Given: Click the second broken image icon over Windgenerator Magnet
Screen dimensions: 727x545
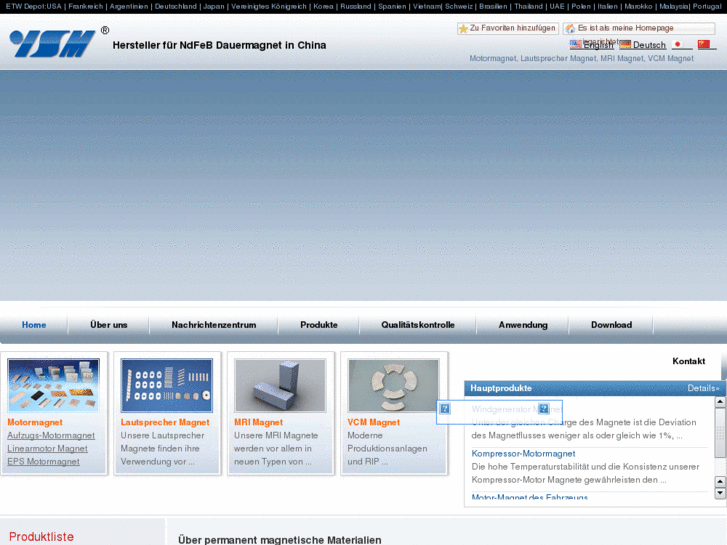Looking at the screenshot, I should [x=544, y=409].
